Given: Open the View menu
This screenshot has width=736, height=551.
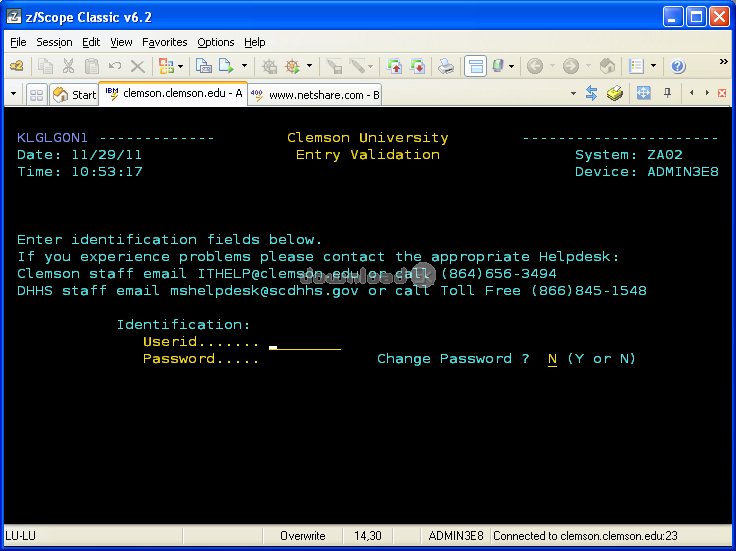Looking at the screenshot, I should click(x=121, y=42).
